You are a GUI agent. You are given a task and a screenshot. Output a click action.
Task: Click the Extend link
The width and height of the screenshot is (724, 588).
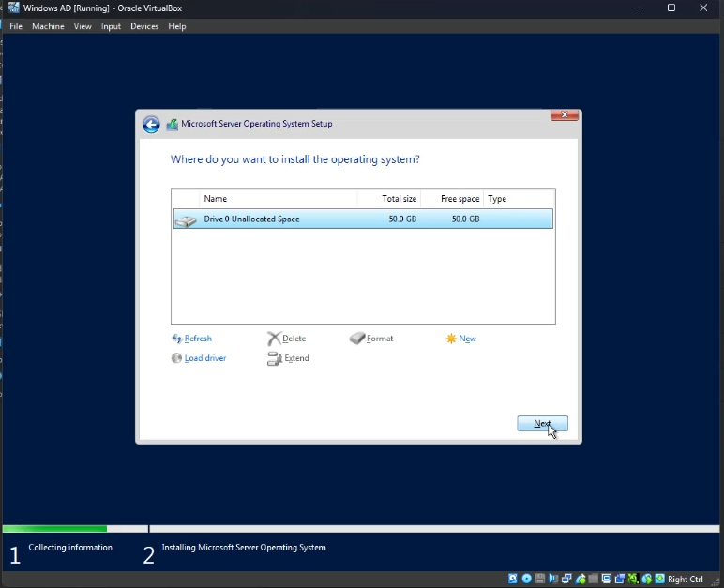296,358
